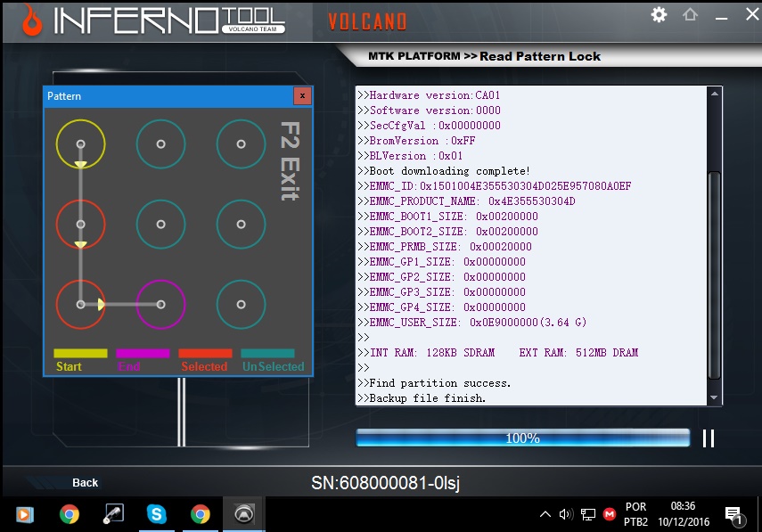Viewport: 762px width, 532px height.
Task: Go to home screen icon
Action: point(690,14)
